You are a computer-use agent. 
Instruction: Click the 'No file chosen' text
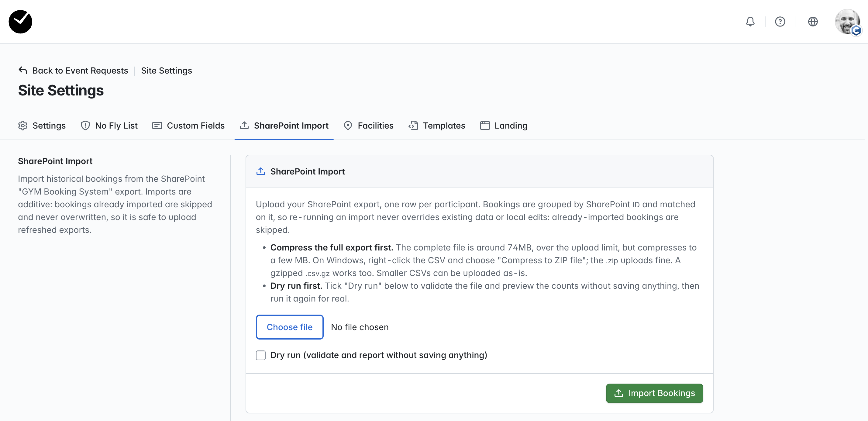tap(360, 327)
